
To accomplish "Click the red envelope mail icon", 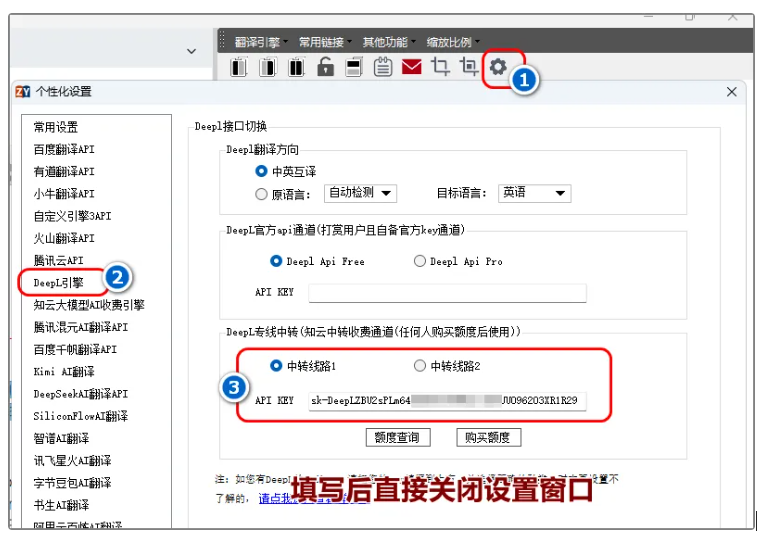I will point(412,68).
